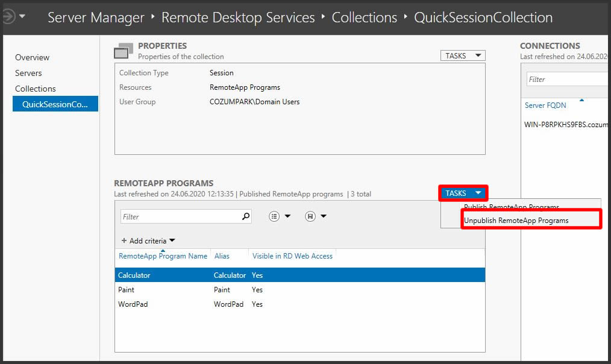
Task: Click the COZUMPARK\Domain Users value
Action: 254,102
